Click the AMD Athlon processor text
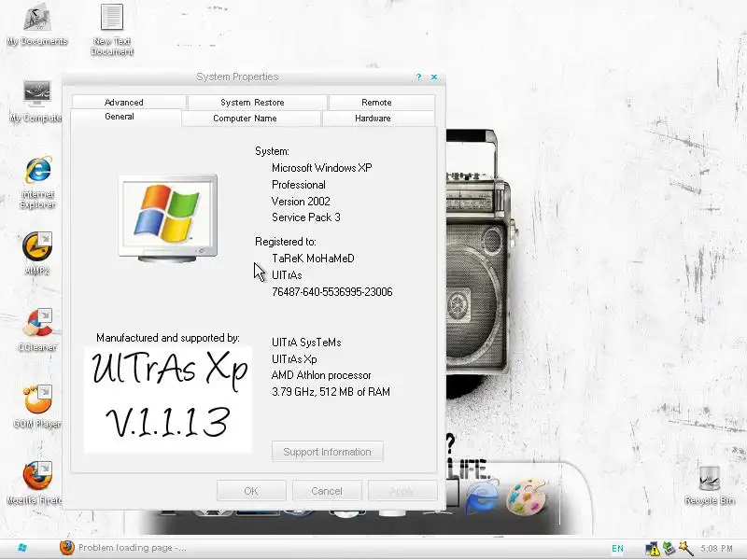This screenshot has height=560, width=747. 321,375
